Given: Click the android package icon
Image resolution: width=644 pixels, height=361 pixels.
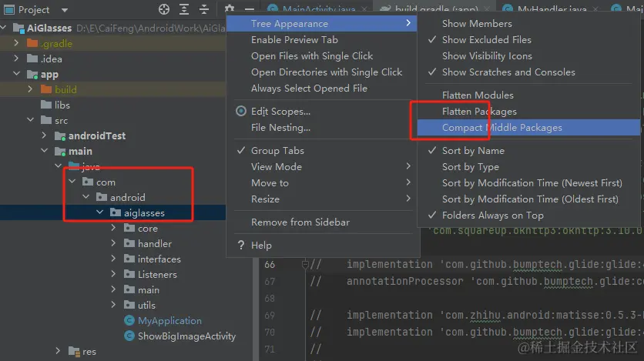Looking at the screenshot, I should [x=102, y=197].
